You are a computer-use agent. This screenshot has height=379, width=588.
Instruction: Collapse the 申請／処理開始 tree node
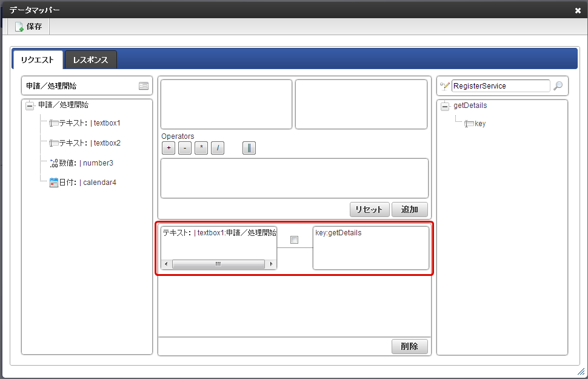(30, 106)
